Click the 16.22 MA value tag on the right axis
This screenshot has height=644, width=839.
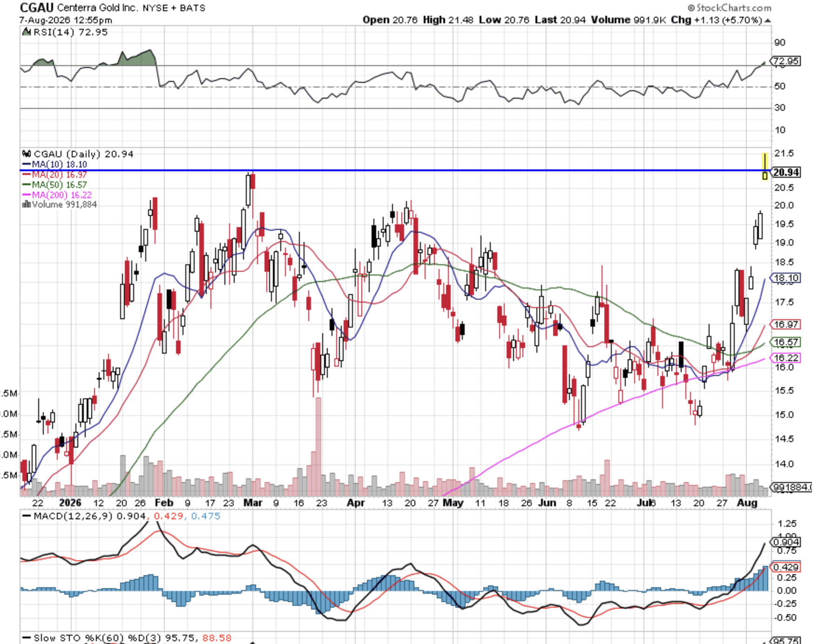(x=786, y=358)
